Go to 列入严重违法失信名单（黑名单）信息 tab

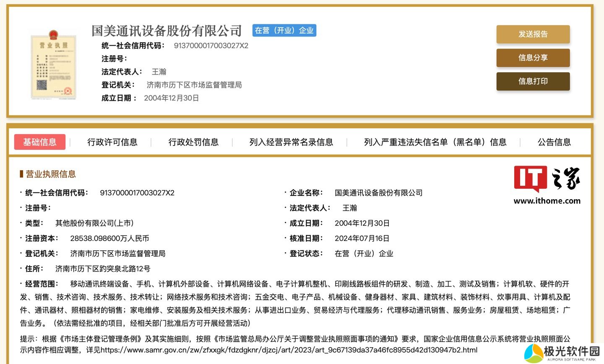[x=435, y=142]
